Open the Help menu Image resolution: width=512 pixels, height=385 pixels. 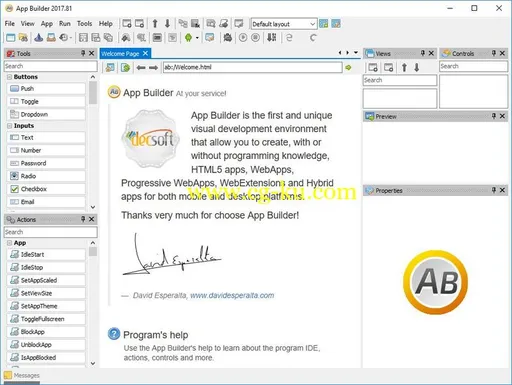point(105,24)
